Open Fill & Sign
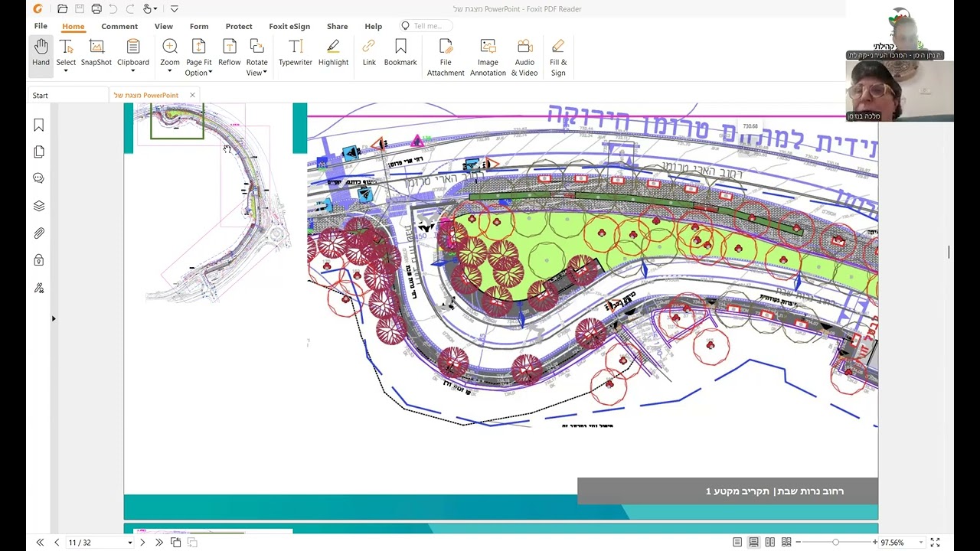 coord(558,57)
